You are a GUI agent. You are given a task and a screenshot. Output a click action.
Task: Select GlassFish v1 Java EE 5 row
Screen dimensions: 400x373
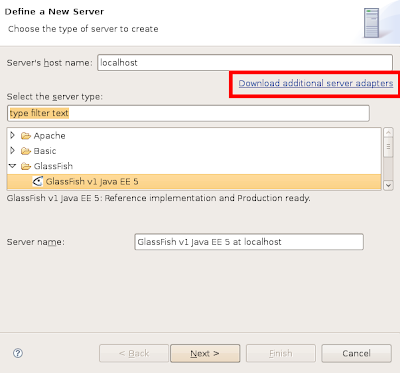[194, 182]
